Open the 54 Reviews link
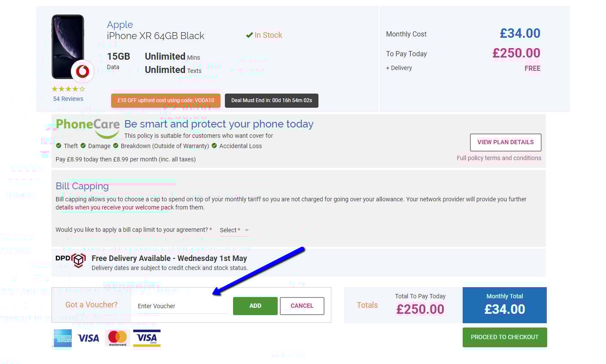Viewport: 606px width, 364px height. (68, 99)
